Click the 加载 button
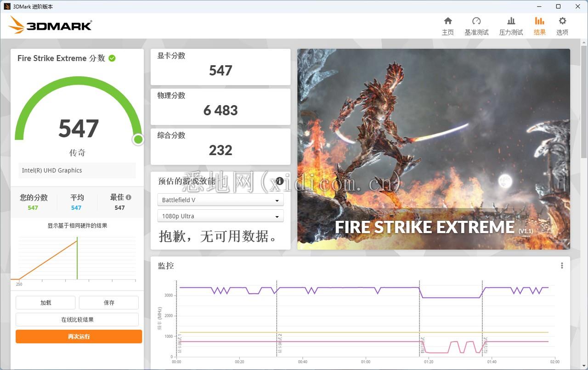588x370 pixels. (x=45, y=302)
